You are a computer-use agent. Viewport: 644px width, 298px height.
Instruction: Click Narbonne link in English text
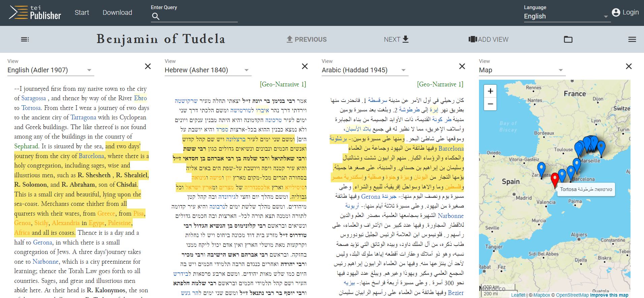(45, 262)
